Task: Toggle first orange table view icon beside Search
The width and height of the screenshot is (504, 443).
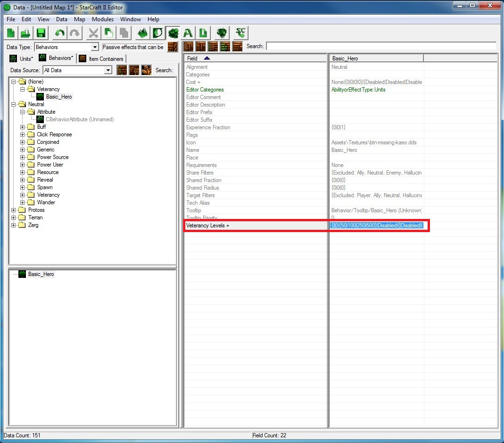Action: point(189,47)
